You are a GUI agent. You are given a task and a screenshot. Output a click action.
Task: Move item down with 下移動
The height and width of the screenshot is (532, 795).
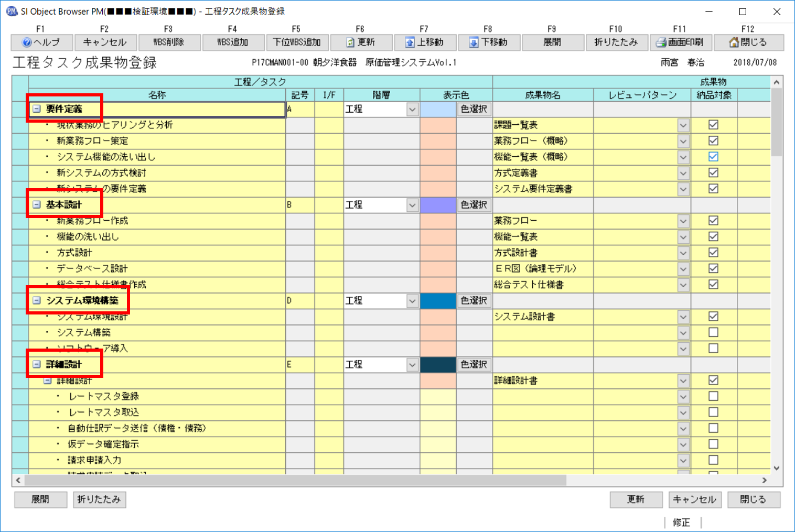click(489, 42)
